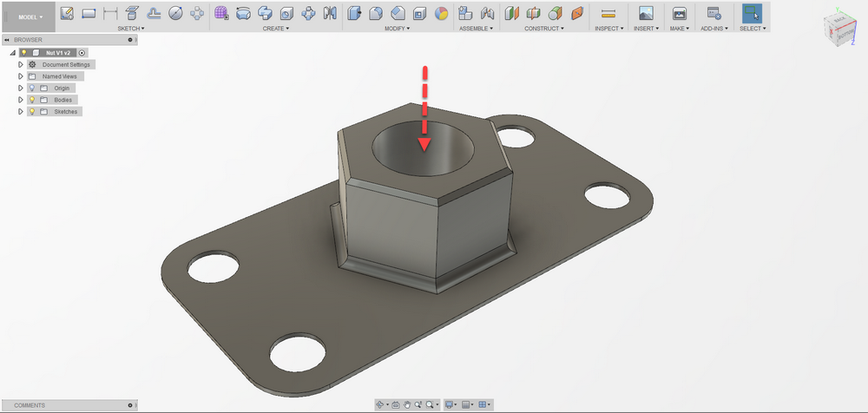Click the Insert image icon
The height and width of the screenshot is (413, 868).
click(x=646, y=13)
